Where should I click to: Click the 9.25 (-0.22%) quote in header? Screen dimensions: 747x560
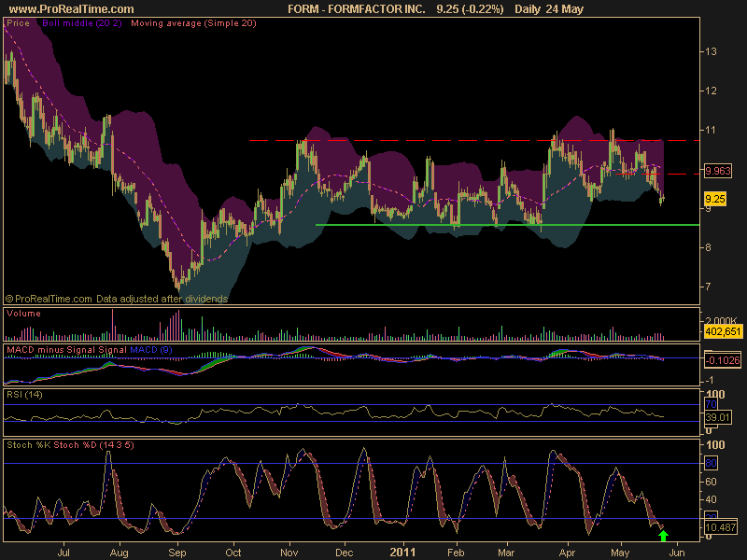coord(470,9)
